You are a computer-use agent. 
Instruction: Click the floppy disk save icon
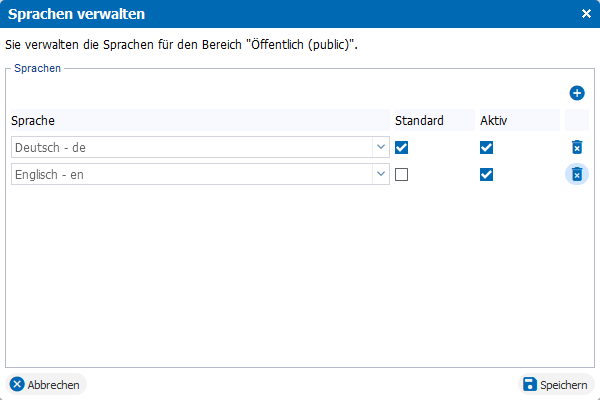[530, 384]
